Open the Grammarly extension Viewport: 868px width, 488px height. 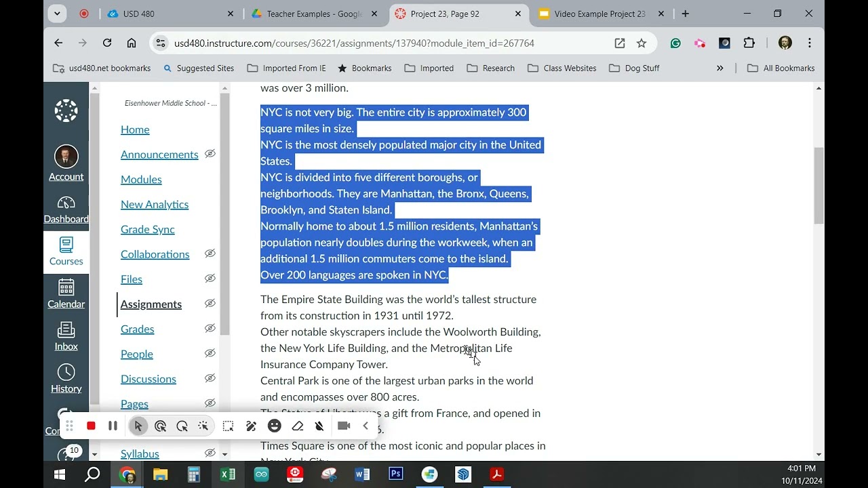tap(675, 43)
